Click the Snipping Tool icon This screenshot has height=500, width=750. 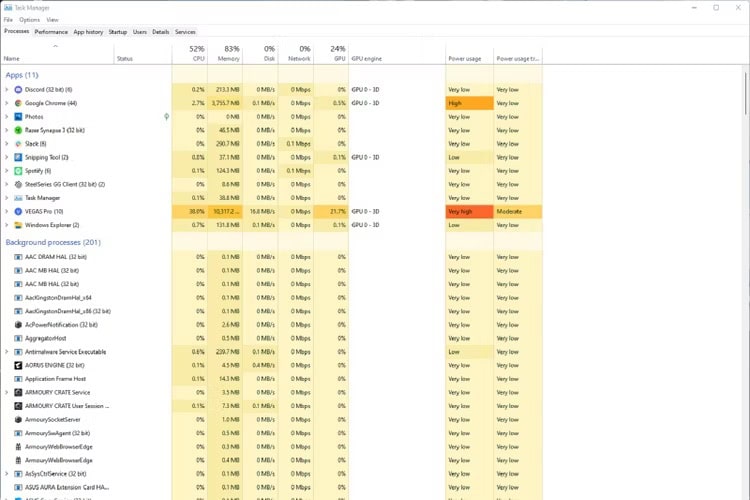(x=19, y=157)
